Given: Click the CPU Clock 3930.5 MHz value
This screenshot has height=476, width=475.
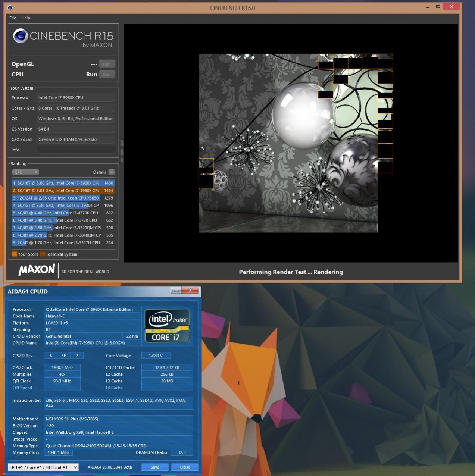Looking at the screenshot, I should (62, 368).
